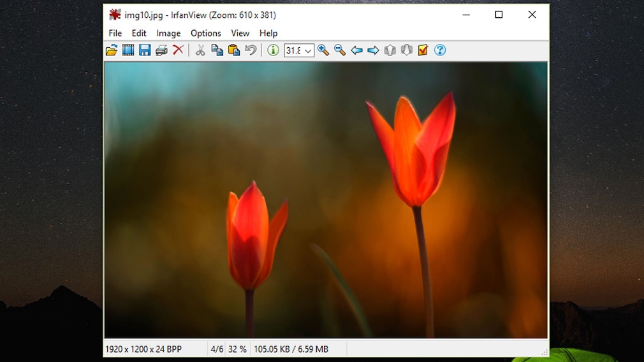Open settings with the checkmark icon
This screenshot has width=644, height=362.
423,50
